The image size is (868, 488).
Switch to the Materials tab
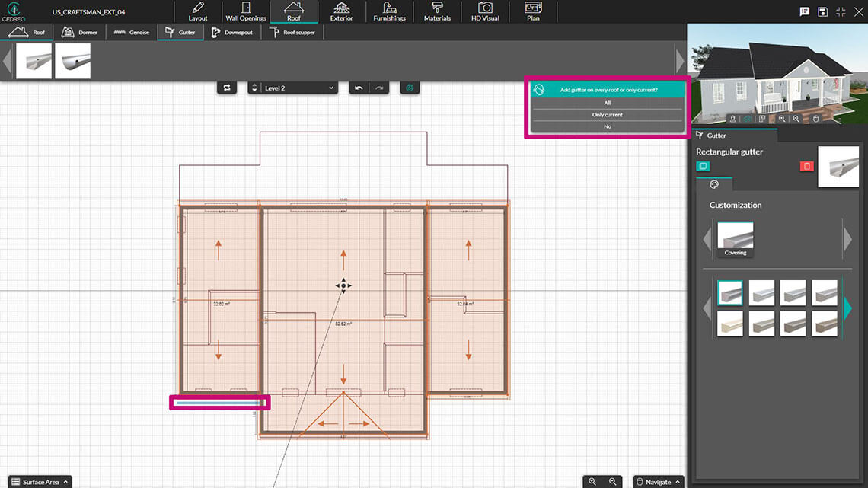click(437, 11)
